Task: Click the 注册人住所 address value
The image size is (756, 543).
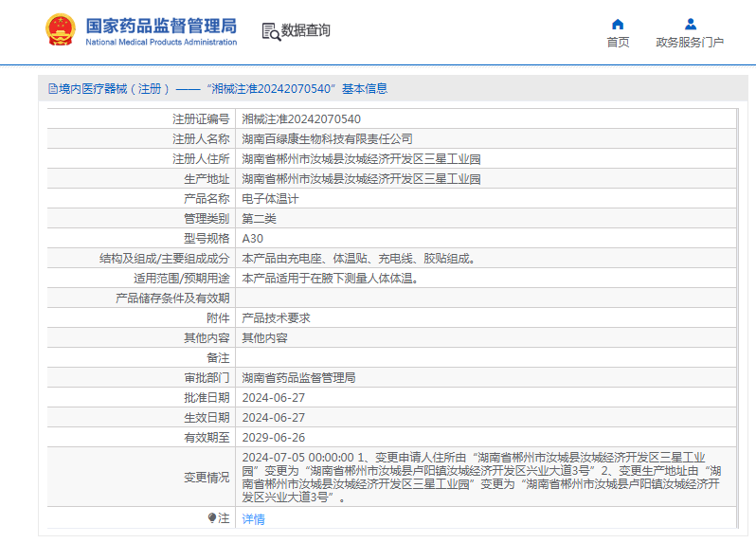Action: tap(361, 158)
